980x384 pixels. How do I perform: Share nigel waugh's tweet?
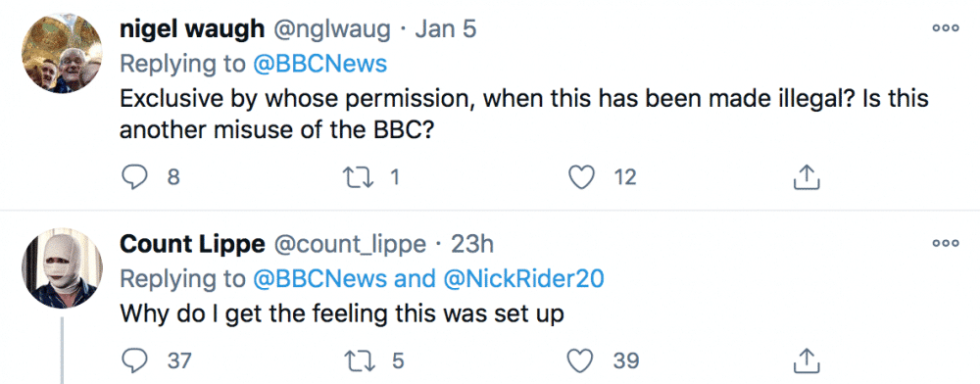tap(807, 178)
